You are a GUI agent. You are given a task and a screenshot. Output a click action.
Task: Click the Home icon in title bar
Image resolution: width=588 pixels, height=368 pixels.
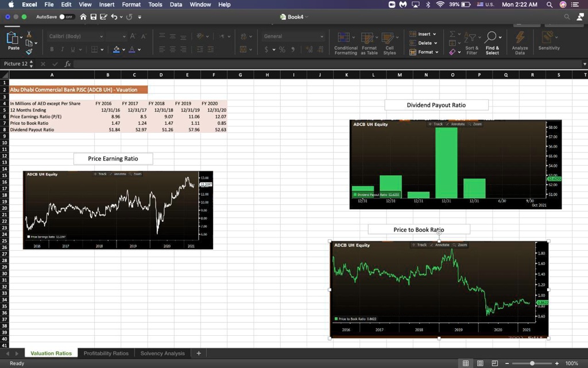click(83, 17)
